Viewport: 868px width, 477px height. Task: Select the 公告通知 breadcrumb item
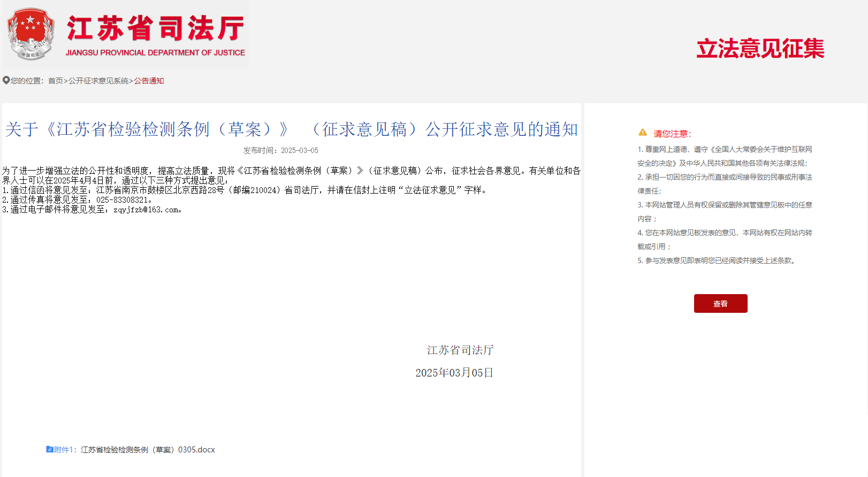click(149, 81)
